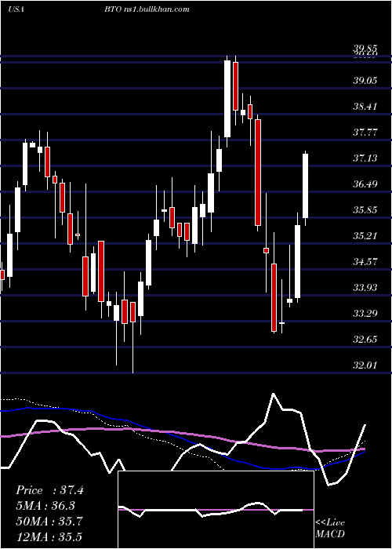Click the 12MA : 35.5 readout
The width and height of the screenshot is (392, 549).
click(49, 536)
